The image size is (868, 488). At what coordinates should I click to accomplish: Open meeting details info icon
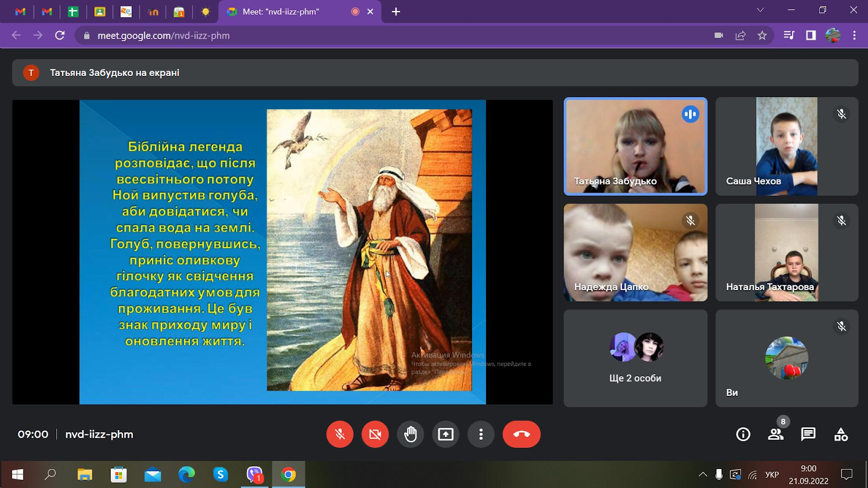[x=743, y=434]
